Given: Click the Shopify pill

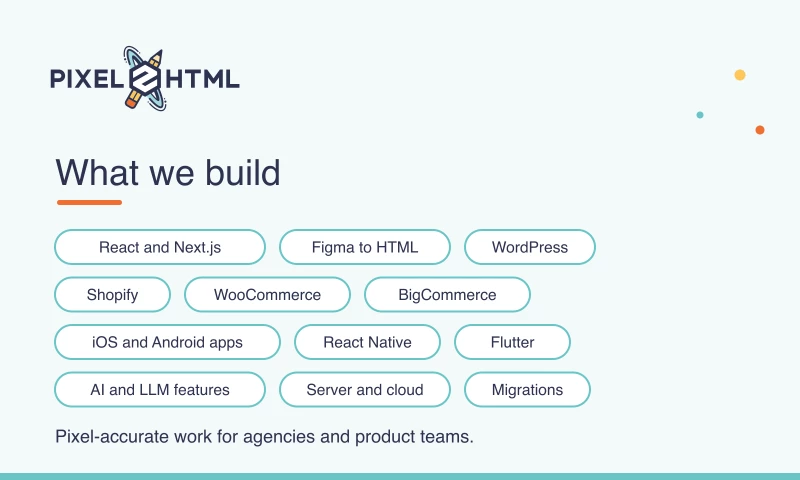Looking at the screenshot, I should click(112, 294).
